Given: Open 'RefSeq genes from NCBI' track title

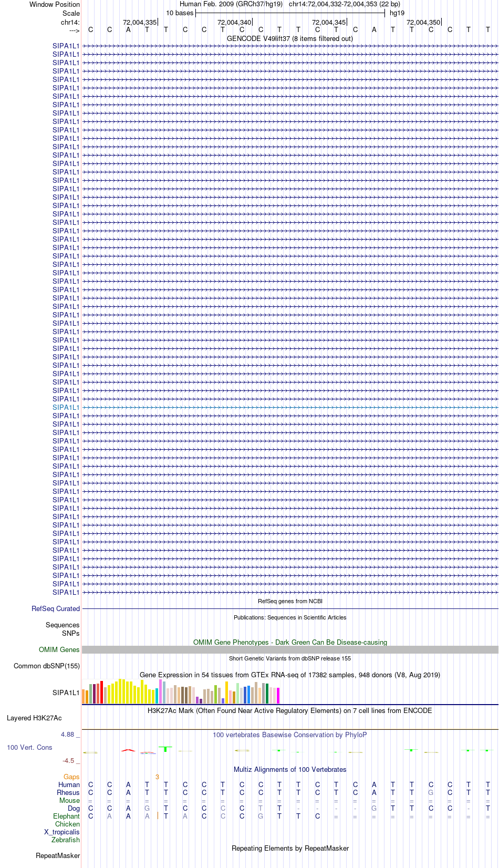Looking at the screenshot, I should tap(290, 601).
